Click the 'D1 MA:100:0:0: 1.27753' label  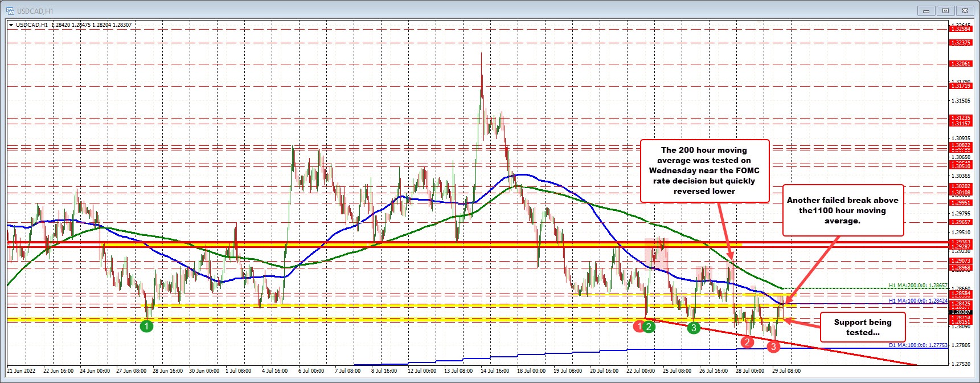[x=918, y=345]
